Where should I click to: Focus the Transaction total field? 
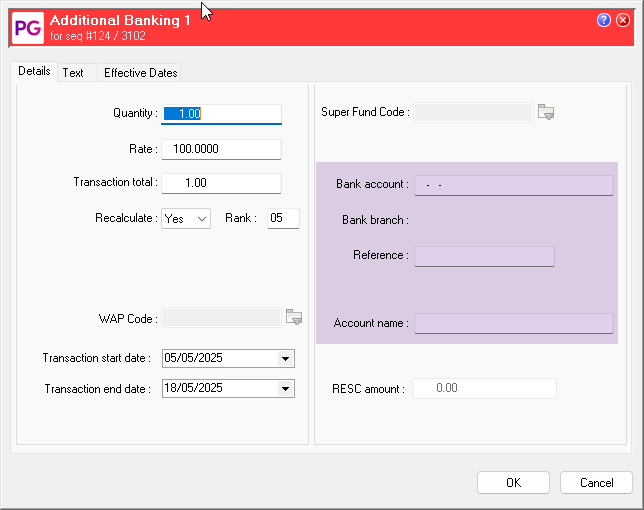click(x=221, y=183)
